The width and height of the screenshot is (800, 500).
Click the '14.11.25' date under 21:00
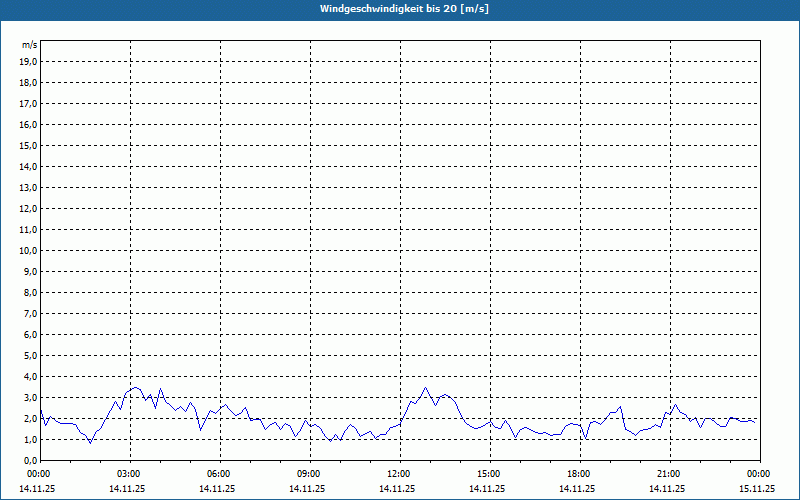(x=667, y=488)
